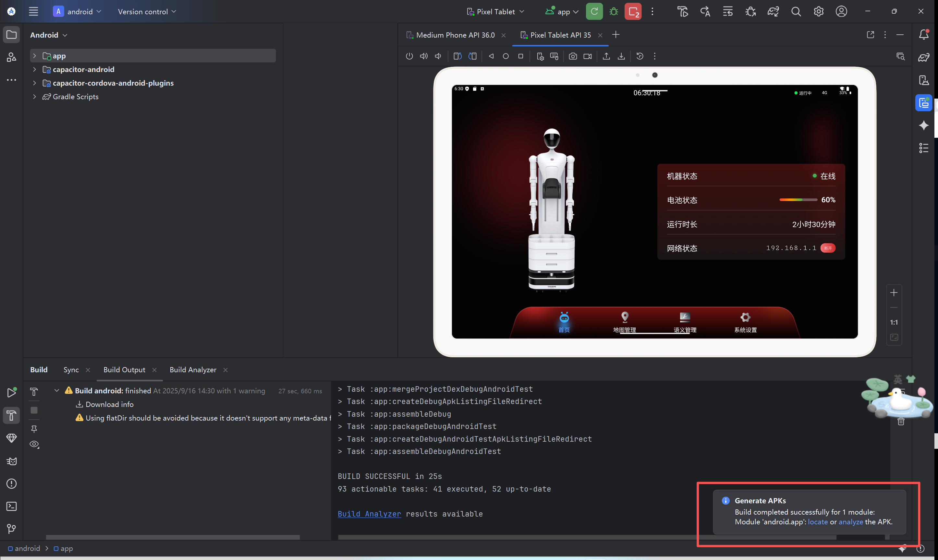938x560 pixels.
Task: Switch to the Medium Phone API 36.0 tab
Action: coord(455,35)
